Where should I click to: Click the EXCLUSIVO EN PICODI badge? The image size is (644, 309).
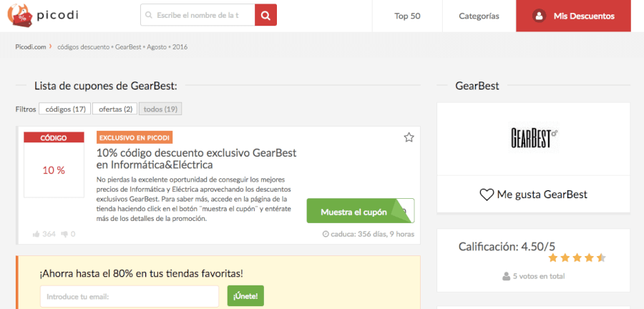[135, 137]
